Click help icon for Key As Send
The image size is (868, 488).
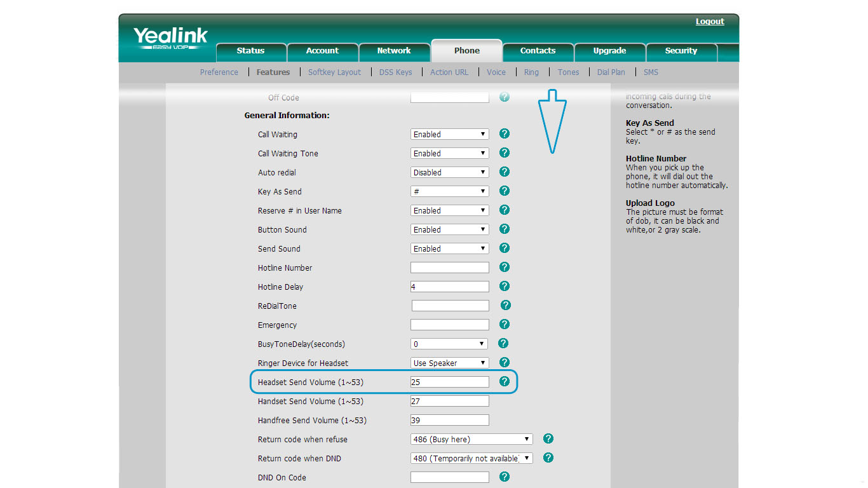[x=505, y=191]
